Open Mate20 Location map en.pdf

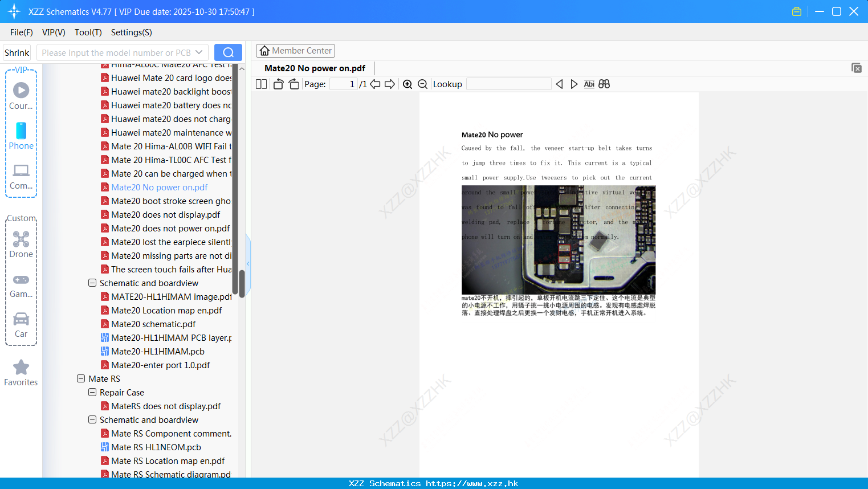[161, 311]
